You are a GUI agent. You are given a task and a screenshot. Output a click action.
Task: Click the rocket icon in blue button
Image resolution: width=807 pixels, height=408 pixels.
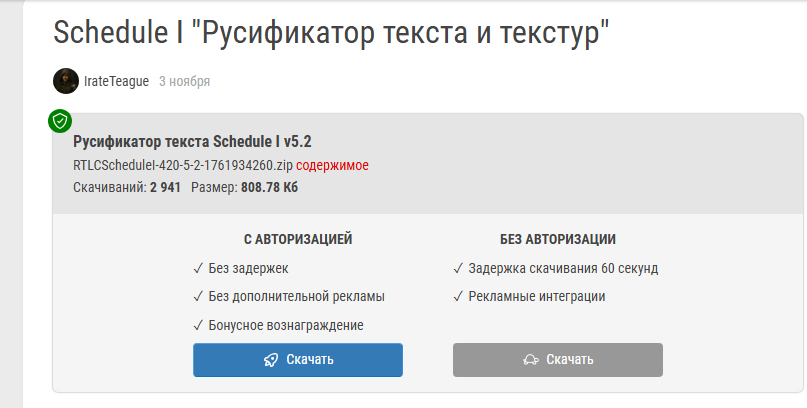click(271, 360)
